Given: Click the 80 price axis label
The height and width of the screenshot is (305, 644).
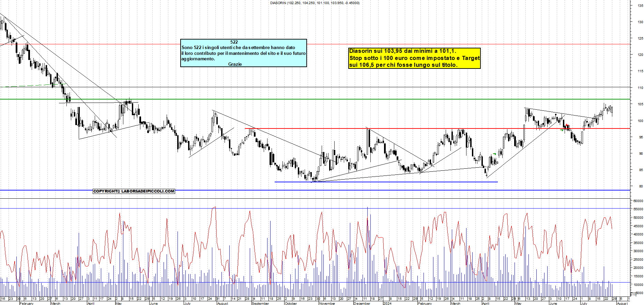Looking at the screenshot, I should (x=641, y=186).
